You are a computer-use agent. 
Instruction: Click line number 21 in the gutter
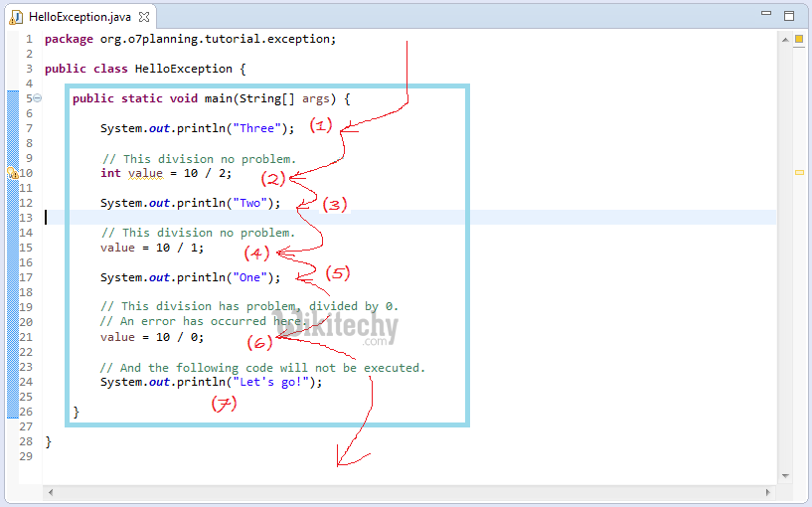coord(26,337)
